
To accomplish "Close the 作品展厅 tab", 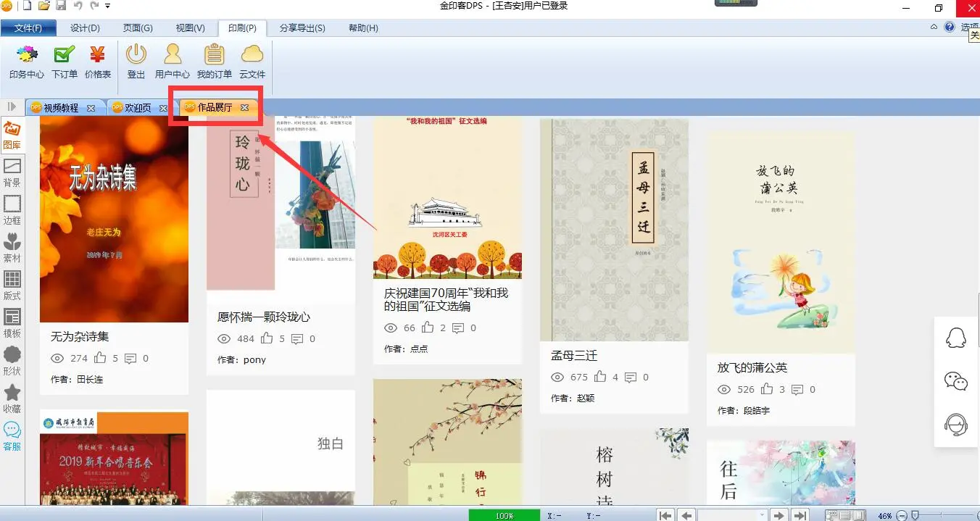I will coord(244,107).
